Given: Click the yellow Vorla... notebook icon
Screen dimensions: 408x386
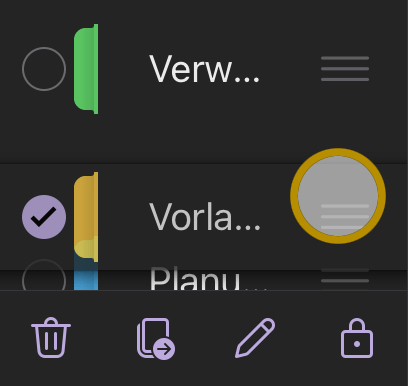Looking at the screenshot, I should coord(86,217).
